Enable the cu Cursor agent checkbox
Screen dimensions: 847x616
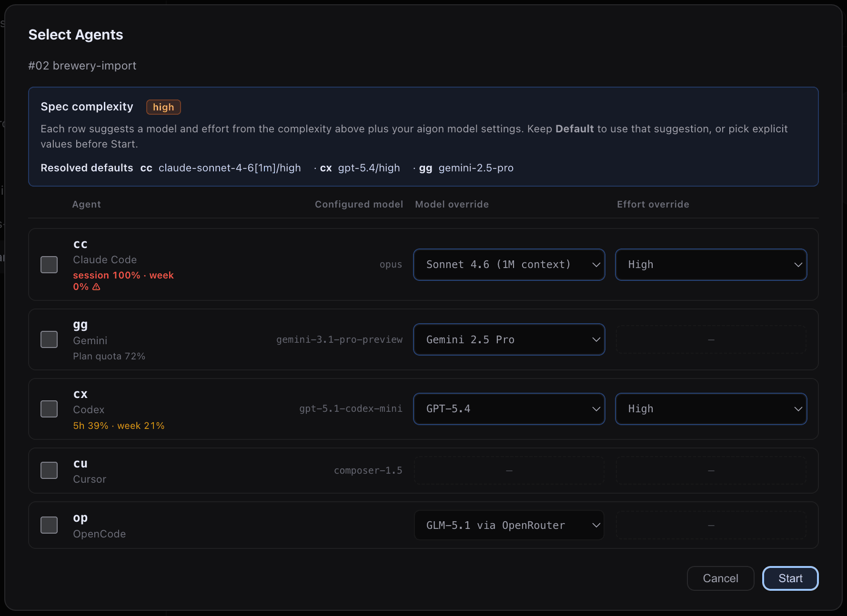pos(49,470)
